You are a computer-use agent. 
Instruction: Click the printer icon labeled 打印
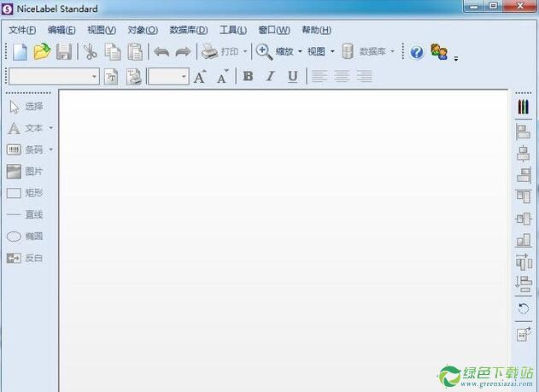(x=209, y=51)
